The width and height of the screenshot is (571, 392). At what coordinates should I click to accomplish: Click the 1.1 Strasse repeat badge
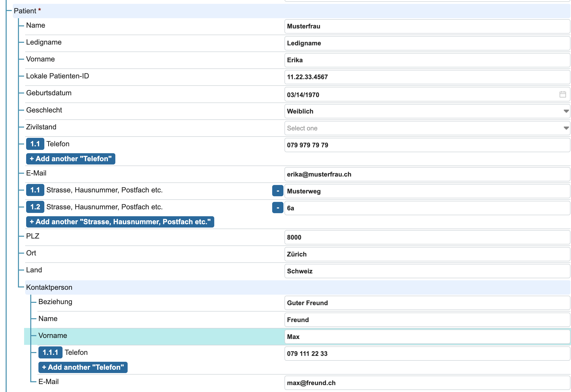(x=35, y=190)
